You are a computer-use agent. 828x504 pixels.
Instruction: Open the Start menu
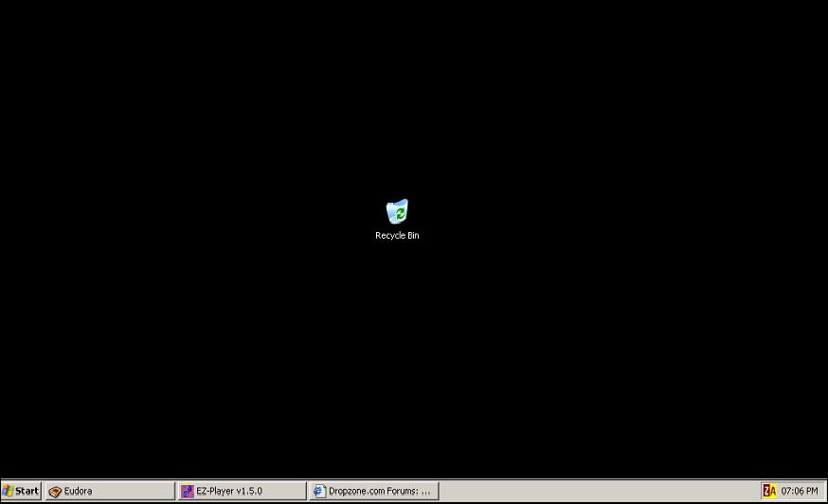[x=21, y=491]
